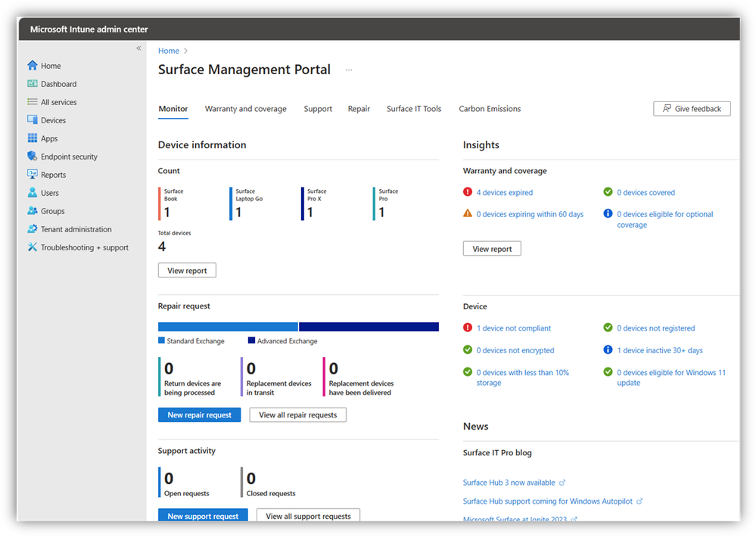The width and height of the screenshot is (756, 537).
Task: Click View all repair requests button
Action: tap(298, 415)
